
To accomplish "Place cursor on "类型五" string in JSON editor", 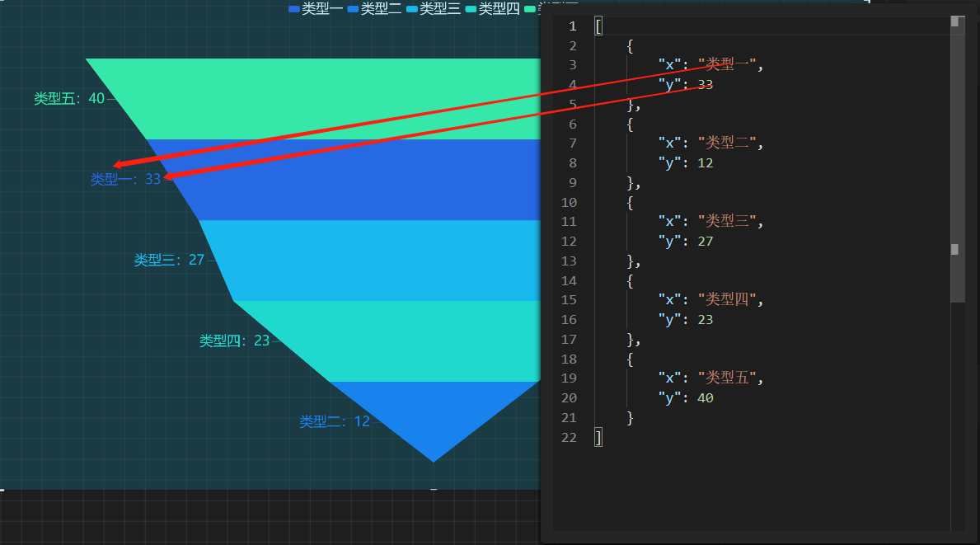I will 727,378.
